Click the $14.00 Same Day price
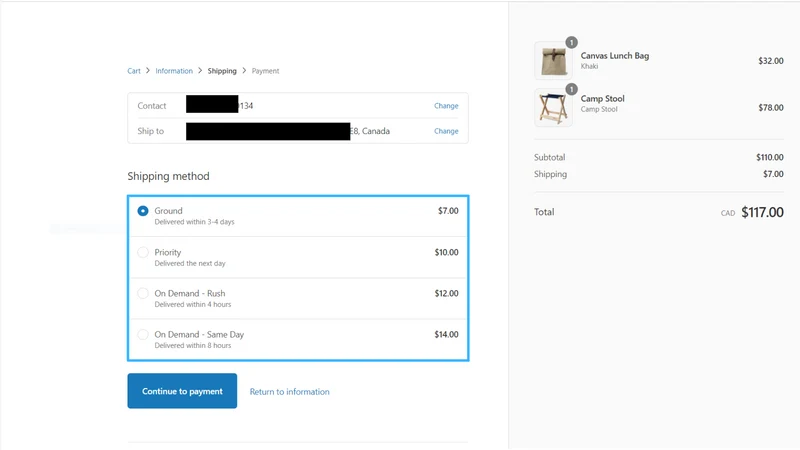This screenshot has width=800, height=450. (446, 334)
